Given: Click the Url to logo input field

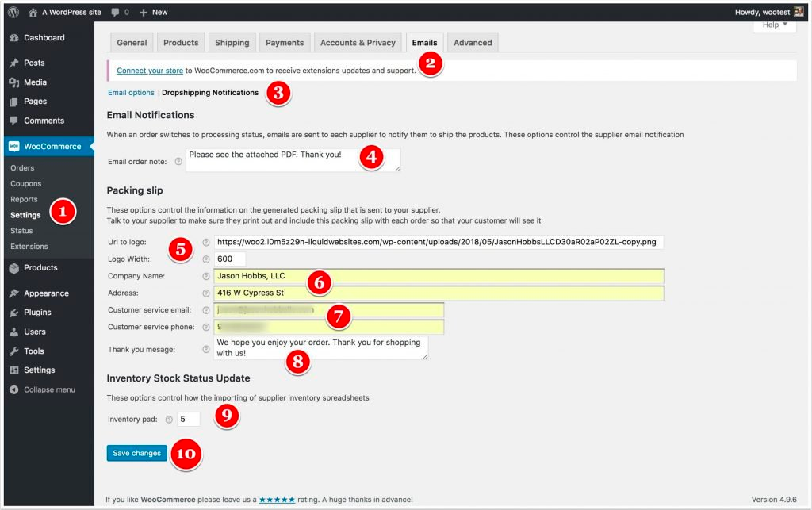Looking at the screenshot, I should [x=439, y=243].
